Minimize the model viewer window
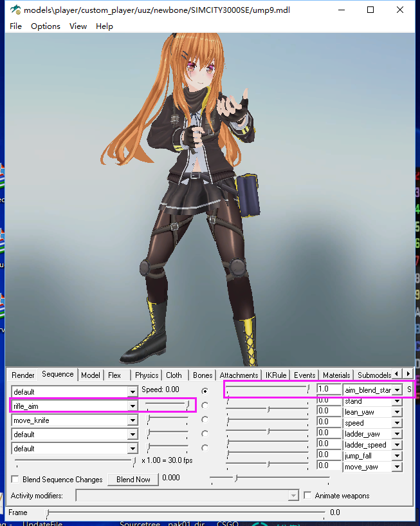The height and width of the screenshot is (526, 420). 342,10
